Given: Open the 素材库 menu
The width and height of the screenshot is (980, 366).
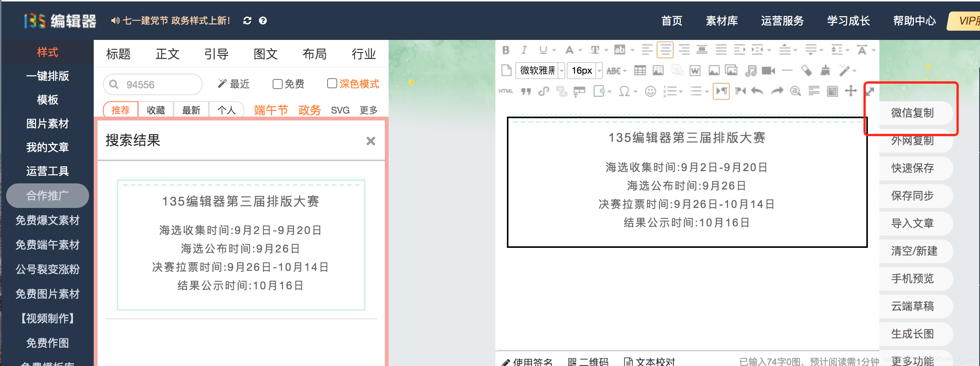Looking at the screenshot, I should tap(722, 21).
